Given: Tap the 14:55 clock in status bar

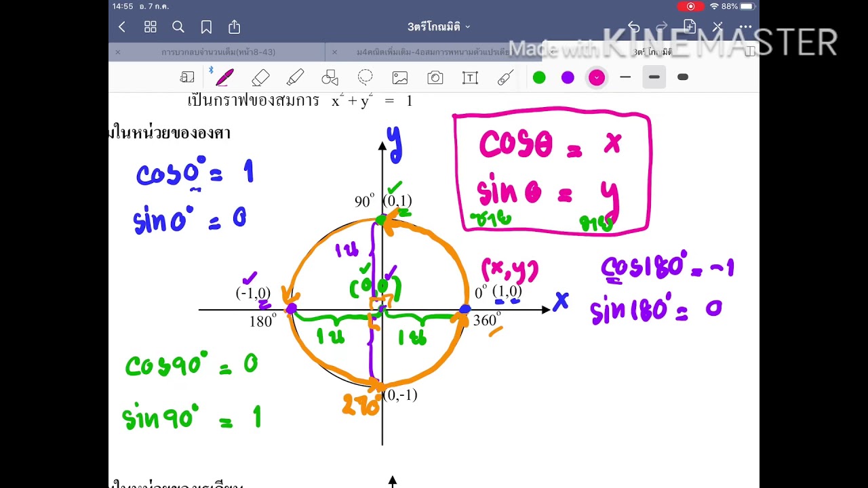Looking at the screenshot, I should click(123, 6).
